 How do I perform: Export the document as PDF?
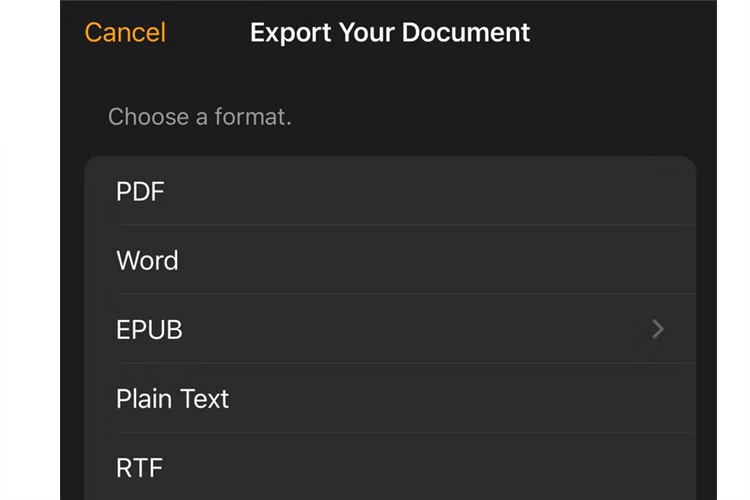[141, 191]
